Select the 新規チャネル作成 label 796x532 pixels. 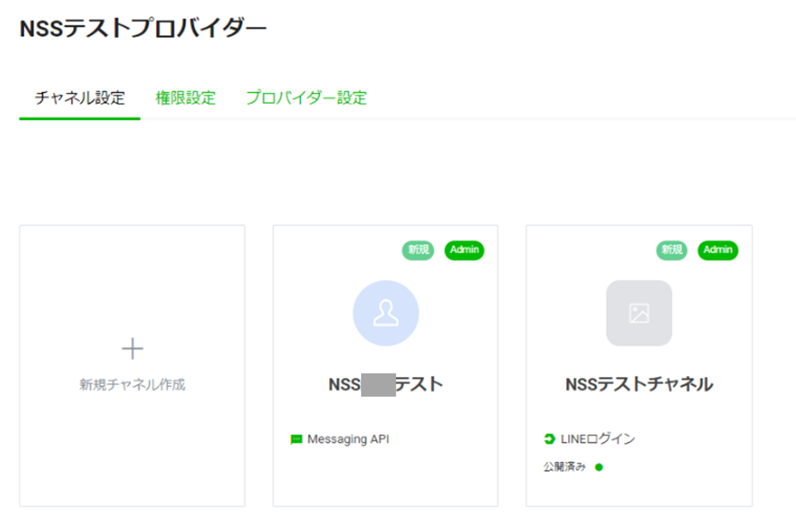[132, 384]
